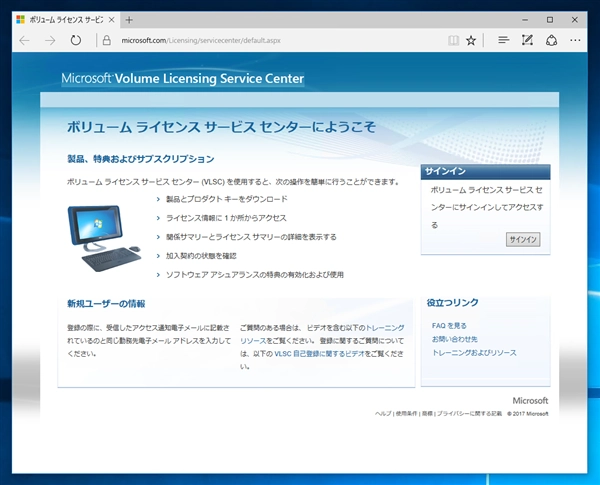The height and width of the screenshot is (485, 600).
Task: Maximize the Edge browser window
Action: 550,20
